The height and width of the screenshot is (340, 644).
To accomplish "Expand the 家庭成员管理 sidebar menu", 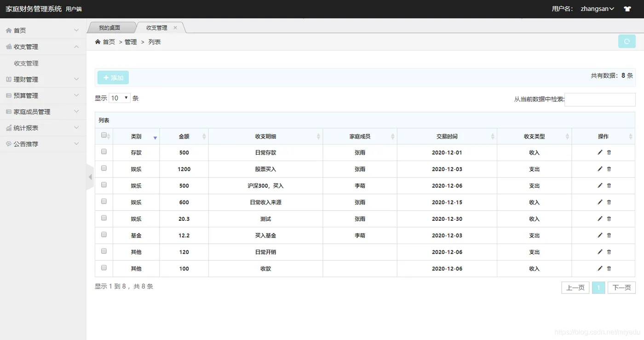I will (43, 111).
